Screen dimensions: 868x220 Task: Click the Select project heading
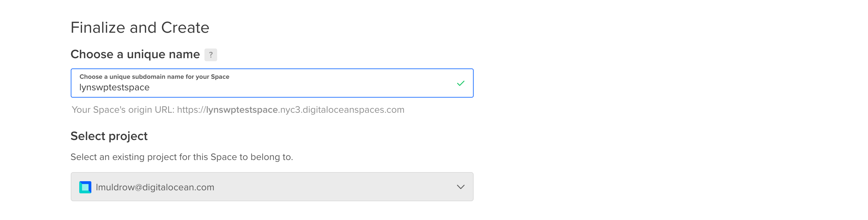click(109, 136)
